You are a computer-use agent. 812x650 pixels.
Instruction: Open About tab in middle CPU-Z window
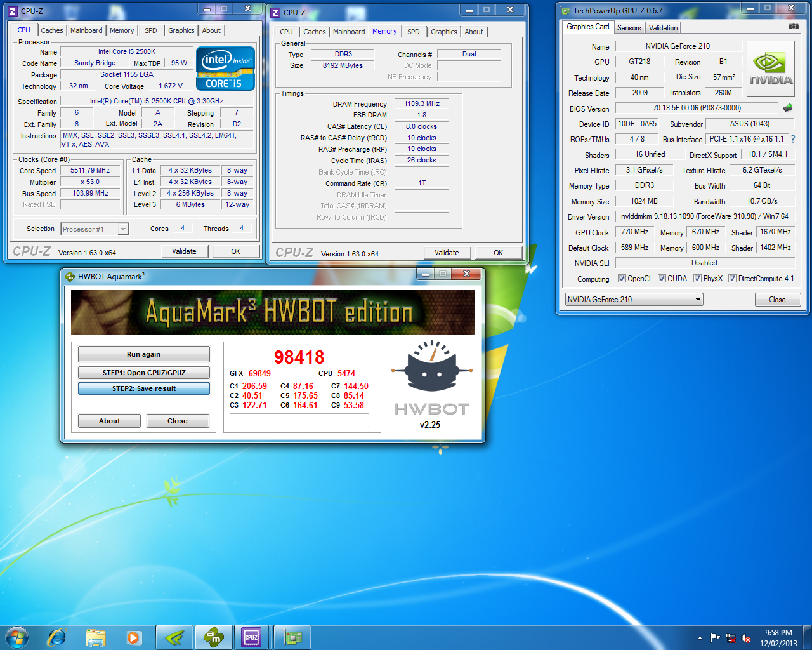(474, 32)
